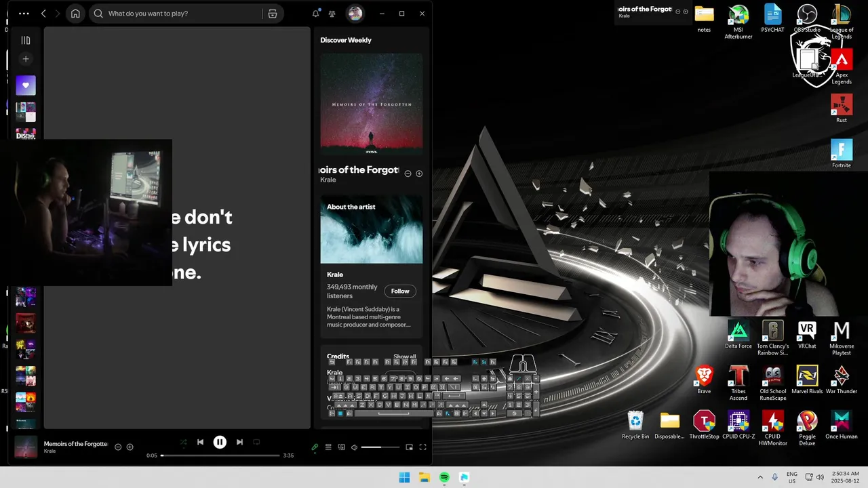Image resolution: width=868 pixels, height=488 pixels.
Task: Click the song title in the player bar
Action: (75, 444)
